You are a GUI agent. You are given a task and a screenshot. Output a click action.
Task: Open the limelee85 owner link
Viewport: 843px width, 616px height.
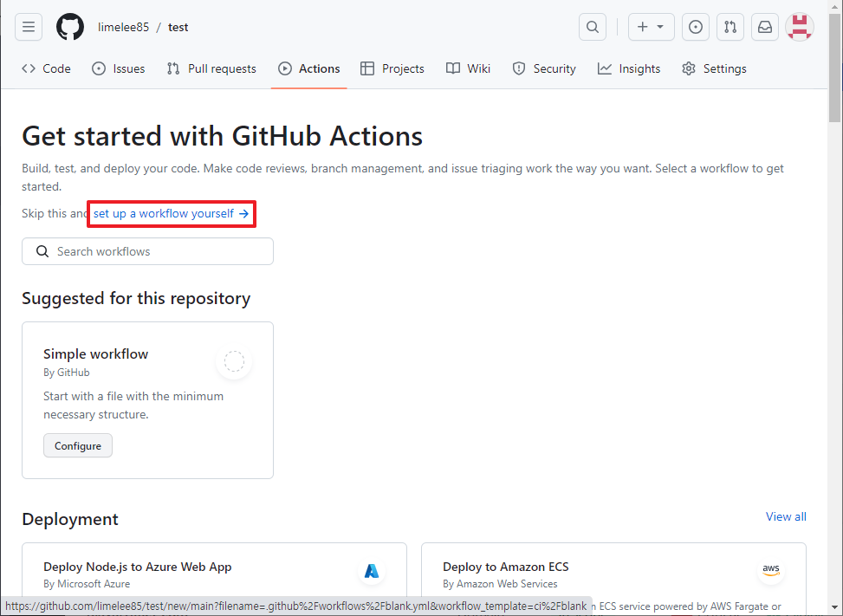pos(123,28)
